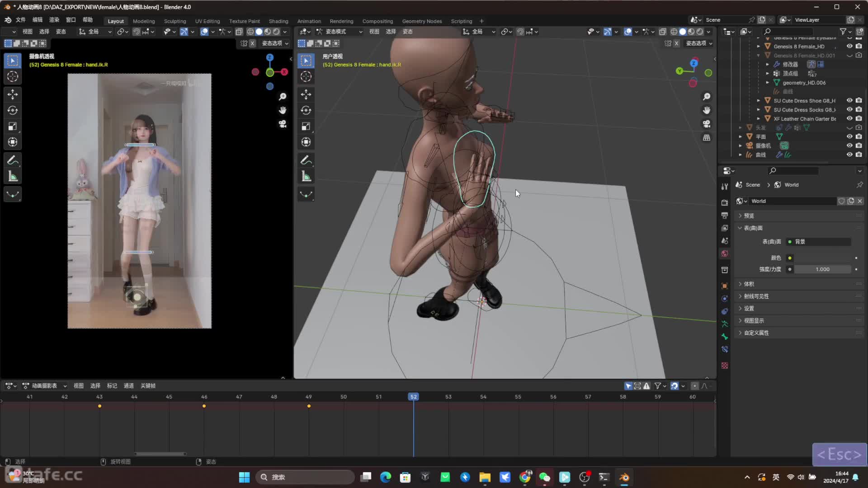The image size is (868, 488).
Task: Open the 动画摄影表 mode dropdown
Action: (x=44, y=386)
